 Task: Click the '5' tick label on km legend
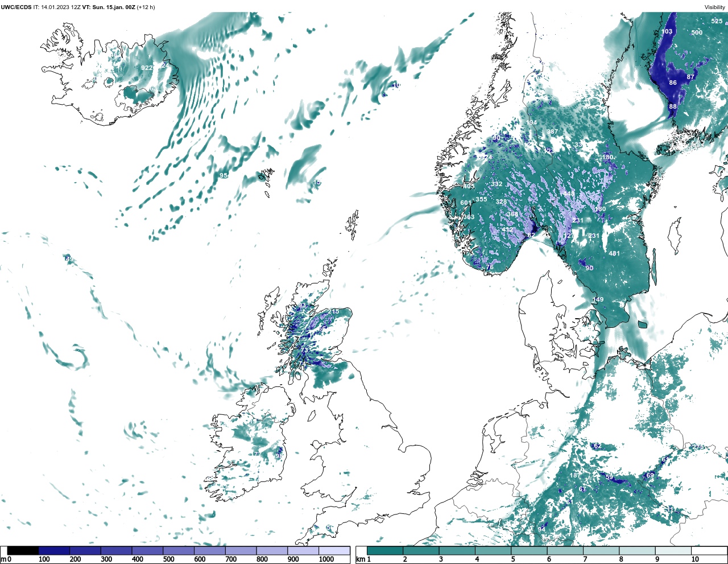click(513, 559)
